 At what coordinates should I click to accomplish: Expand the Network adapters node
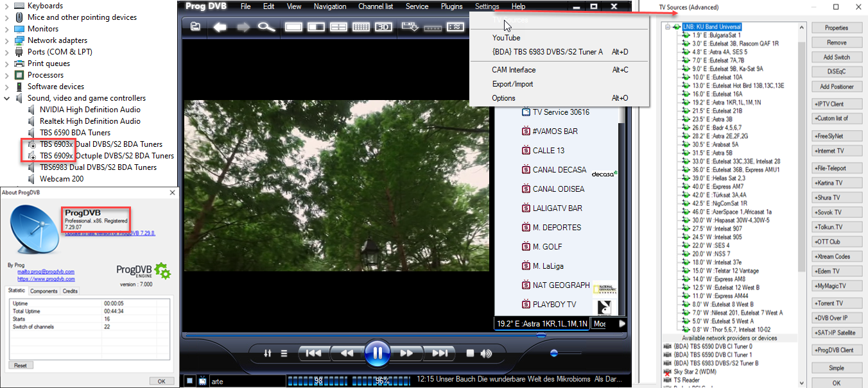point(7,40)
